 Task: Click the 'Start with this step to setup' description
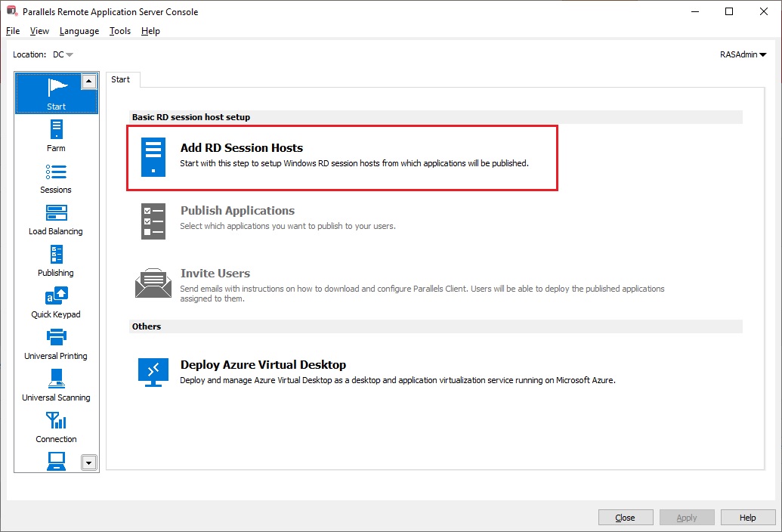pos(354,163)
